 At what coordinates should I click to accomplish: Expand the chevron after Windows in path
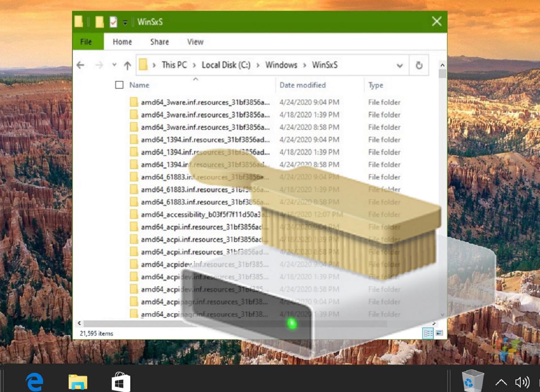(305, 65)
